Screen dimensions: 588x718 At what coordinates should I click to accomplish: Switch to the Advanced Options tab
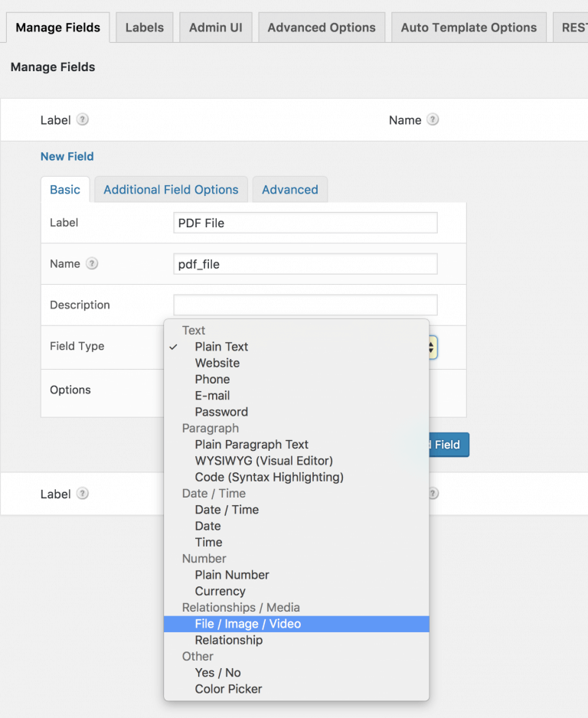tap(321, 27)
